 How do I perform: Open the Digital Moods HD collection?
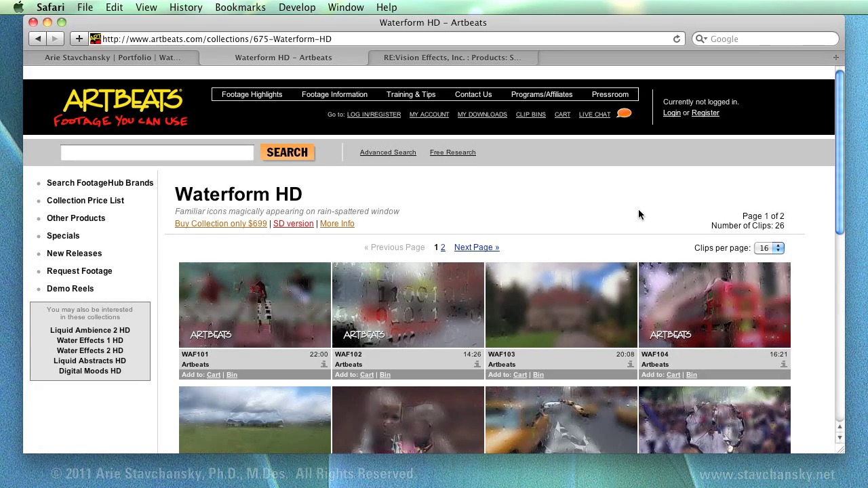(x=90, y=371)
